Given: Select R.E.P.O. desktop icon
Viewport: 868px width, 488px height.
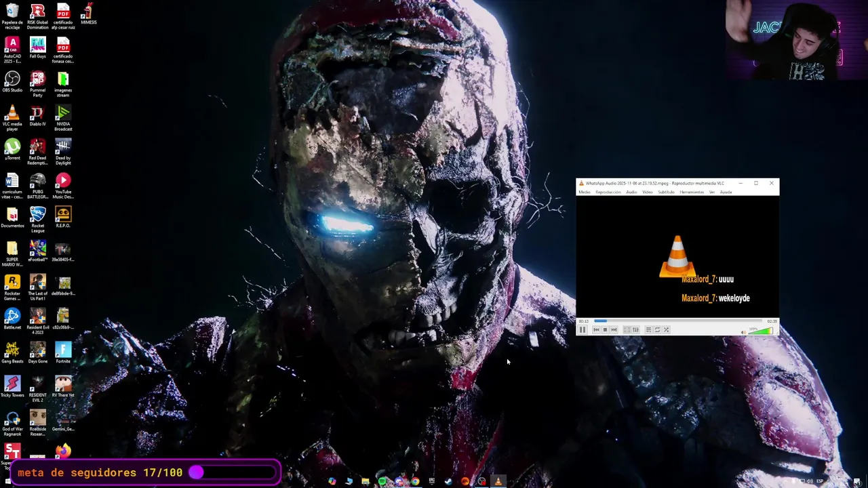Looking at the screenshot, I should [63, 218].
